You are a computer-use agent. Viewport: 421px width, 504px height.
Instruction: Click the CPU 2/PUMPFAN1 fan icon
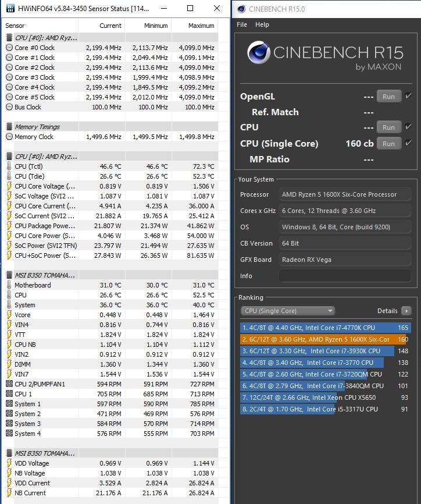tap(9, 384)
